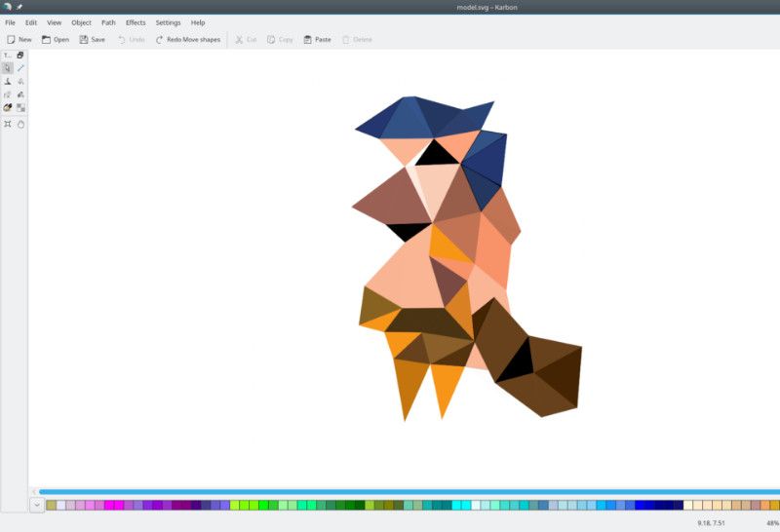Pick the first khaki swatch in the palette
The image size is (780, 532).
[x=52, y=505]
